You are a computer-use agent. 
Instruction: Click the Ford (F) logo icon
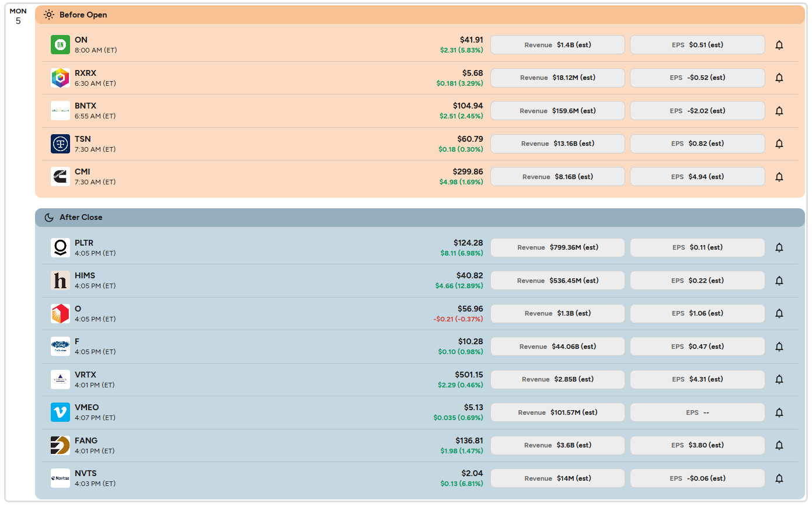click(60, 347)
